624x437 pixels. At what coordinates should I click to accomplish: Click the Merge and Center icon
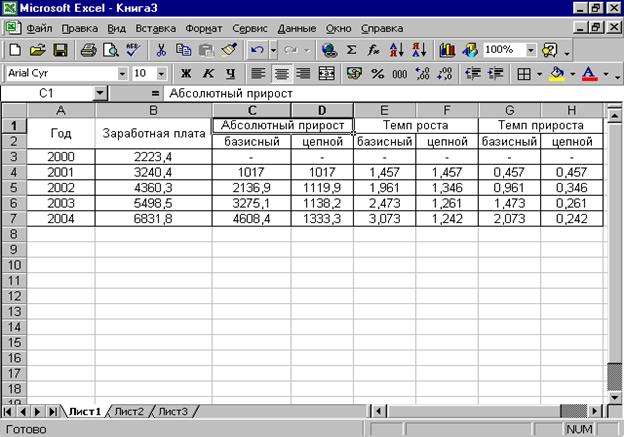point(326,73)
